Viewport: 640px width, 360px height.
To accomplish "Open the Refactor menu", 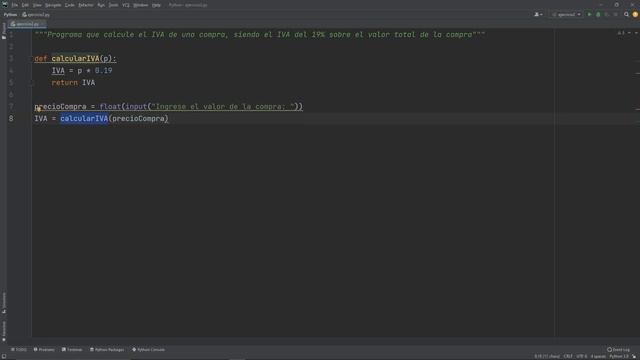I will tap(86, 5).
